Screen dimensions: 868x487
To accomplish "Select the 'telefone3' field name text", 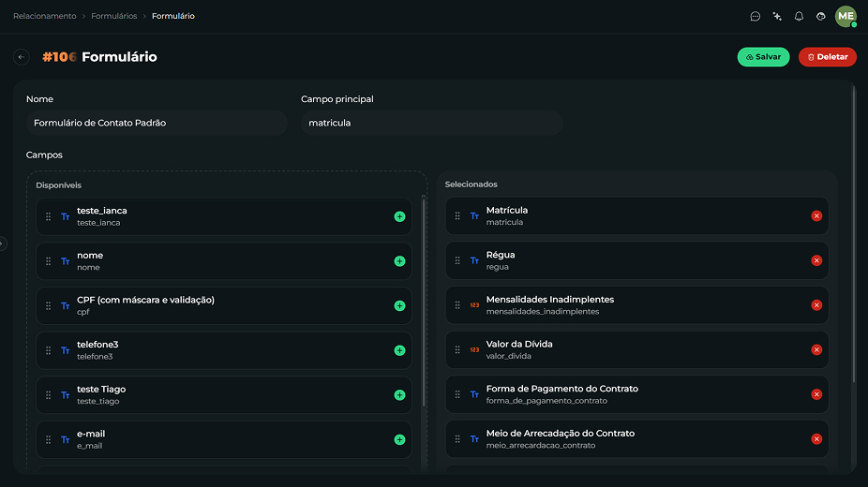I will tap(97, 345).
